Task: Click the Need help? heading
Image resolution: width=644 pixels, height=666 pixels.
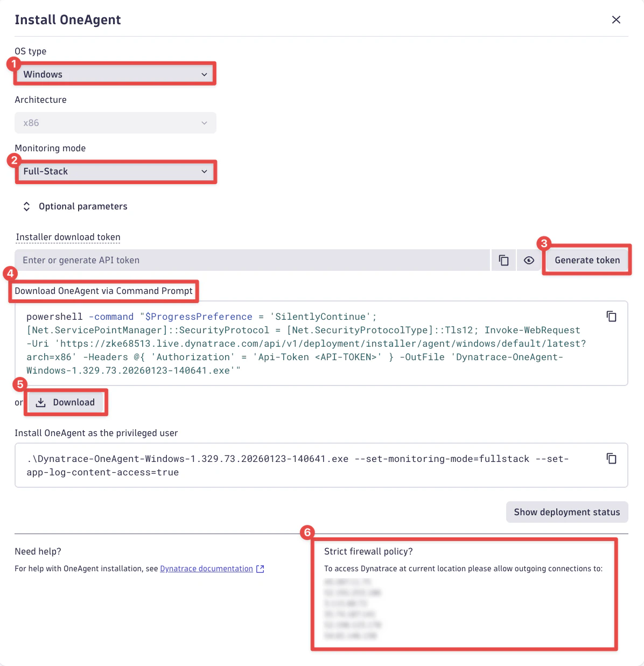Action: (38, 551)
